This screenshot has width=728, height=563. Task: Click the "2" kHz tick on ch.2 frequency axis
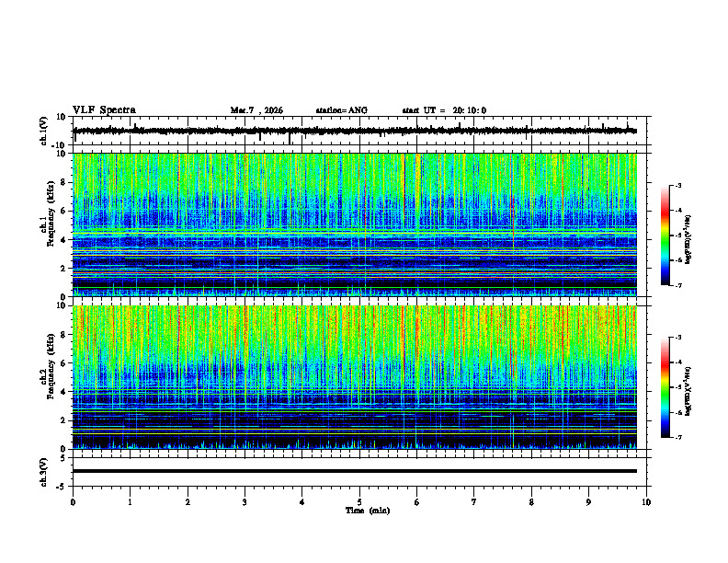point(63,420)
